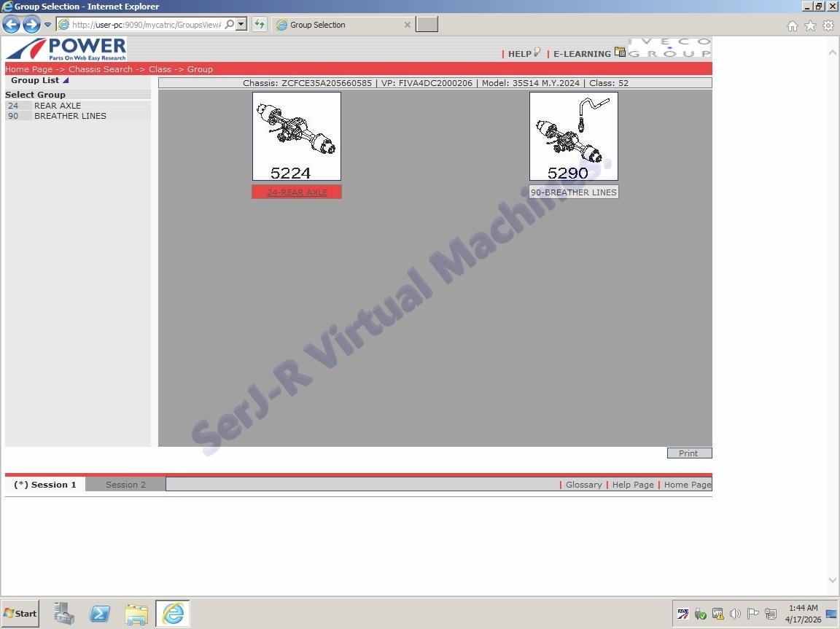Click the Print button
Viewport: 840px width, 629px height.
[688, 453]
